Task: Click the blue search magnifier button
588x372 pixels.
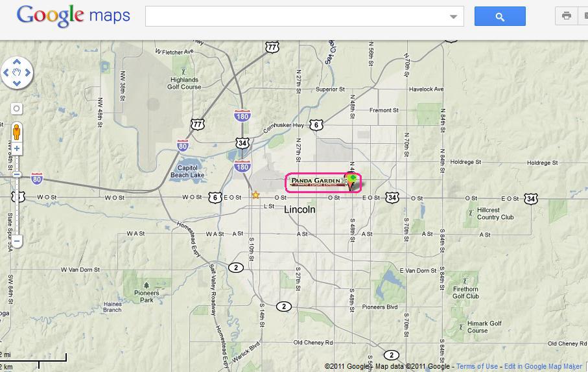Action: (x=500, y=16)
